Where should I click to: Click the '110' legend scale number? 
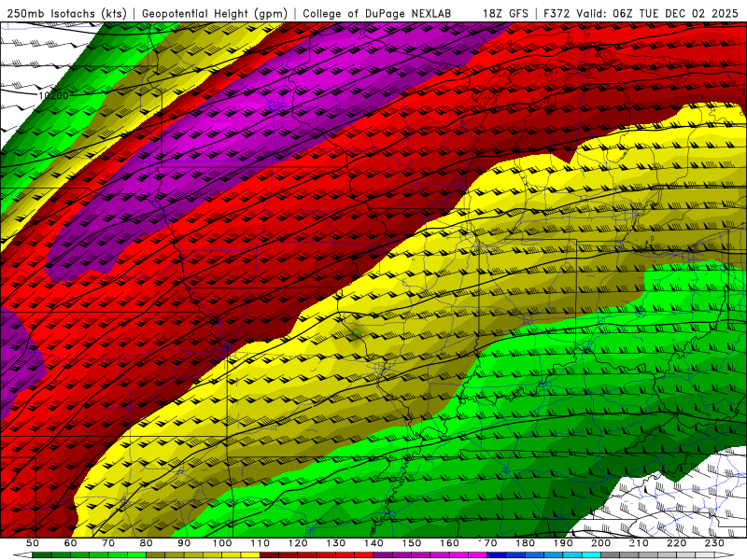[260, 543]
